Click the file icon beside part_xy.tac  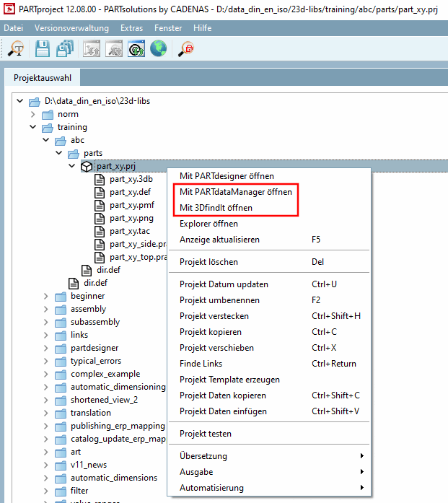(100, 231)
